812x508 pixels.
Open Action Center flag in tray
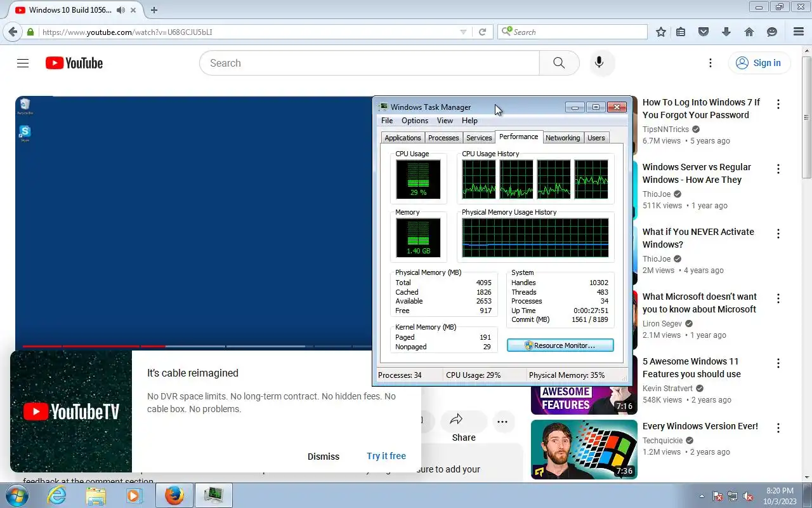pos(718,496)
